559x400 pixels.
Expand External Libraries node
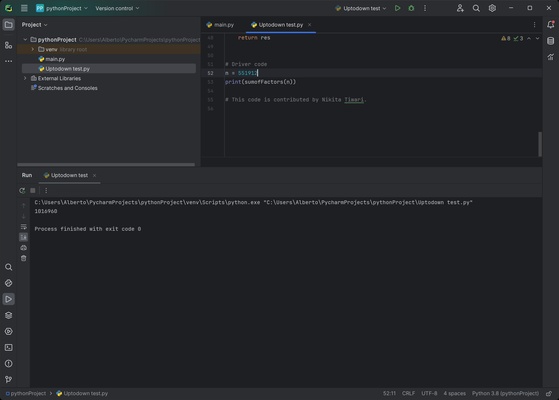point(25,78)
